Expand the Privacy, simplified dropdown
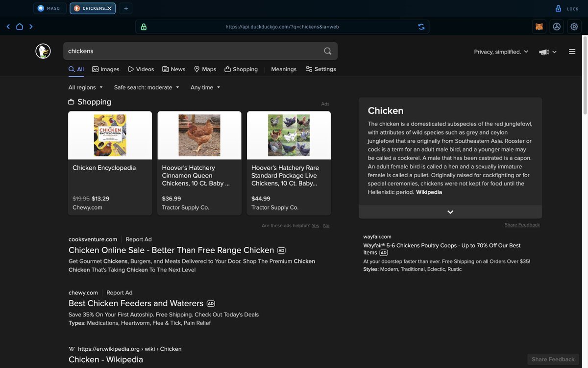The height and width of the screenshot is (368, 588). click(501, 52)
